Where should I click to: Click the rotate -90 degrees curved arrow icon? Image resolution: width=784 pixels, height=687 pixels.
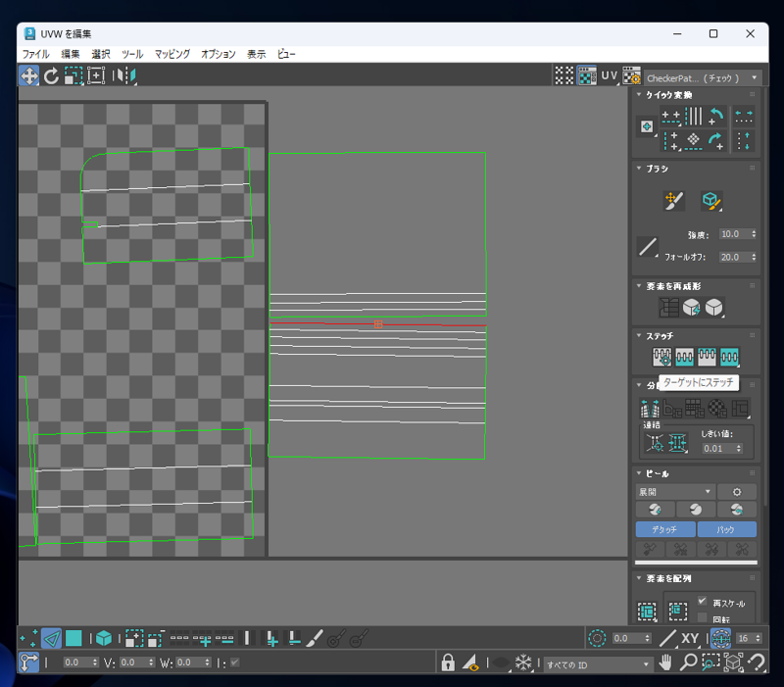716,141
